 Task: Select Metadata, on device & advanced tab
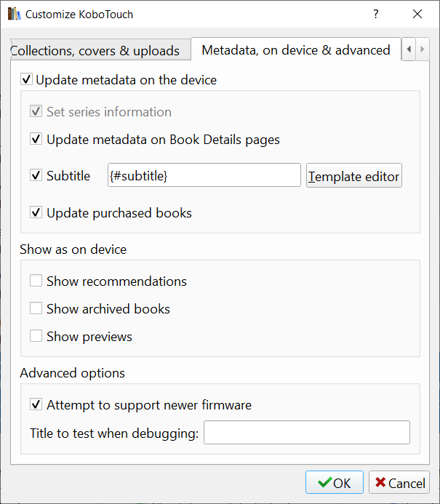click(x=295, y=50)
